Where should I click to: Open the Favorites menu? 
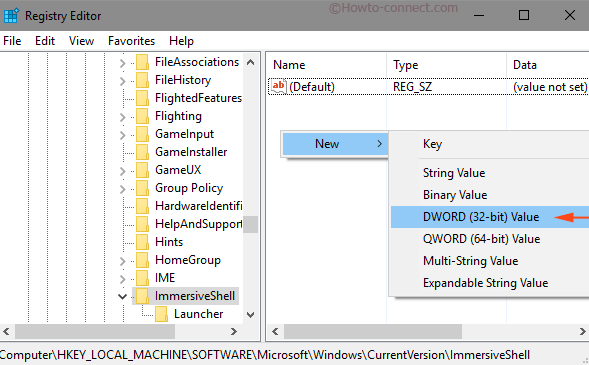131,41
